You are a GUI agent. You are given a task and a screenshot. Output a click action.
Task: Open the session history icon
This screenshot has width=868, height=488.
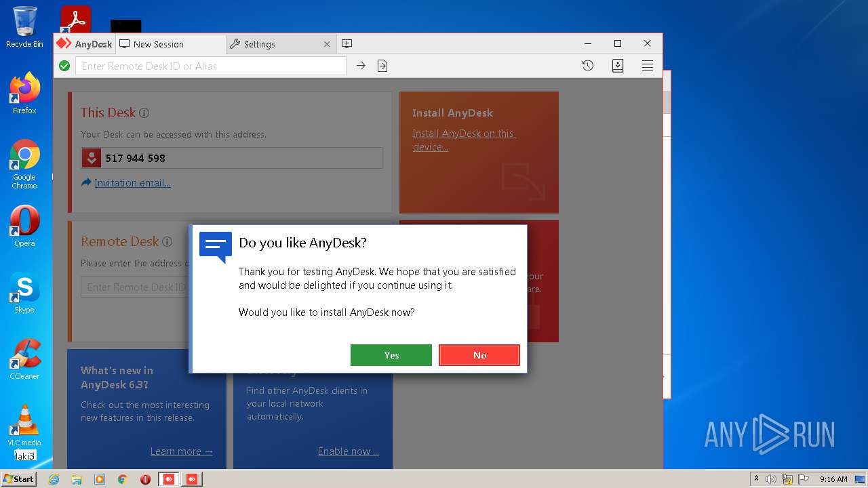(x=588, y=66)
